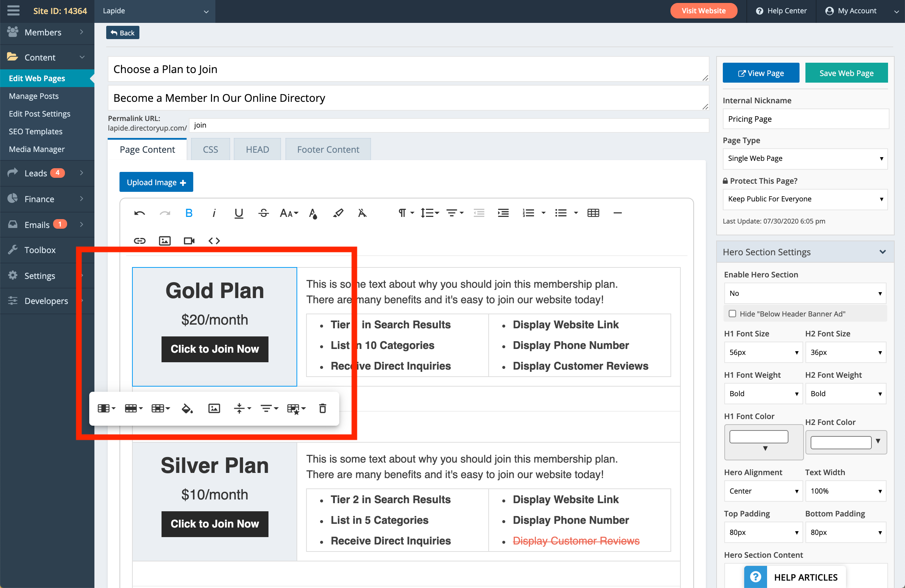Image resolution: width=905 pixels, height=588 pixels.
Task: Open the H1 Font Size dropdown
Action: (x=763, y=352)
